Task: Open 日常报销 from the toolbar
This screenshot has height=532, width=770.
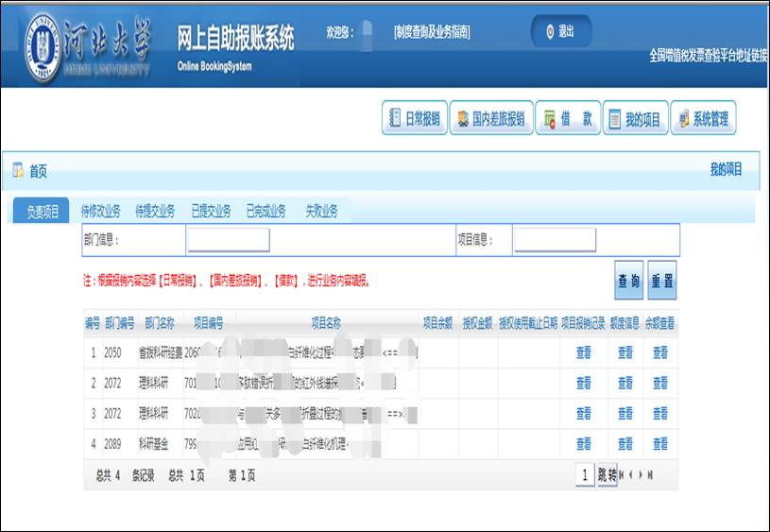Action: pyautogui.click(x=414, y=119)
